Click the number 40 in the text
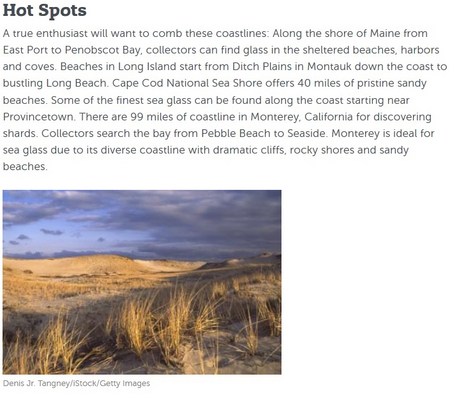450x395 pixels. pos(304,83)
